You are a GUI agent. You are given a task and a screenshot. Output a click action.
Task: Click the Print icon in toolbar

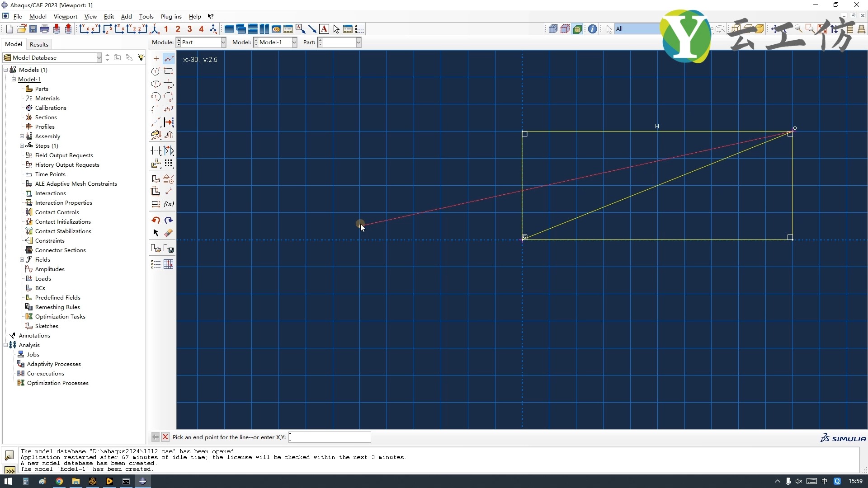click(x=44, y=29)
